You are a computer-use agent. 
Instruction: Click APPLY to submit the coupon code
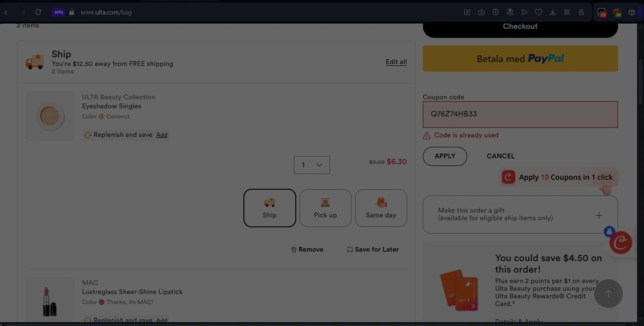(445, 156)
